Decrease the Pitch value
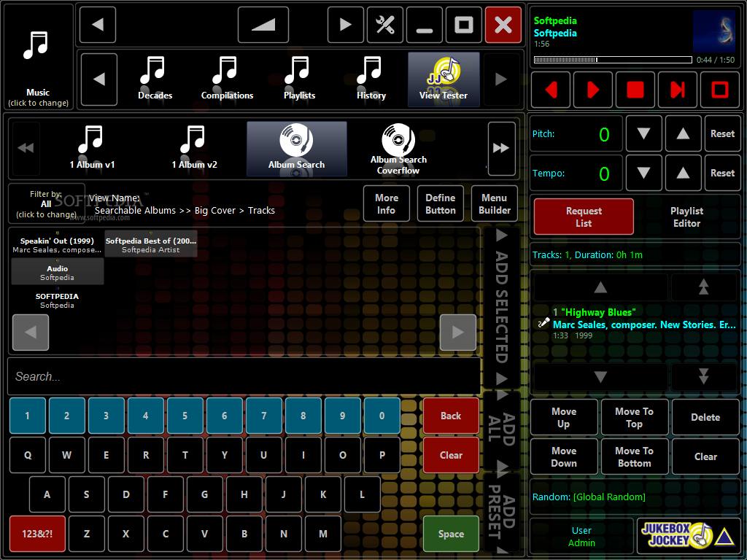 (643, 134)
